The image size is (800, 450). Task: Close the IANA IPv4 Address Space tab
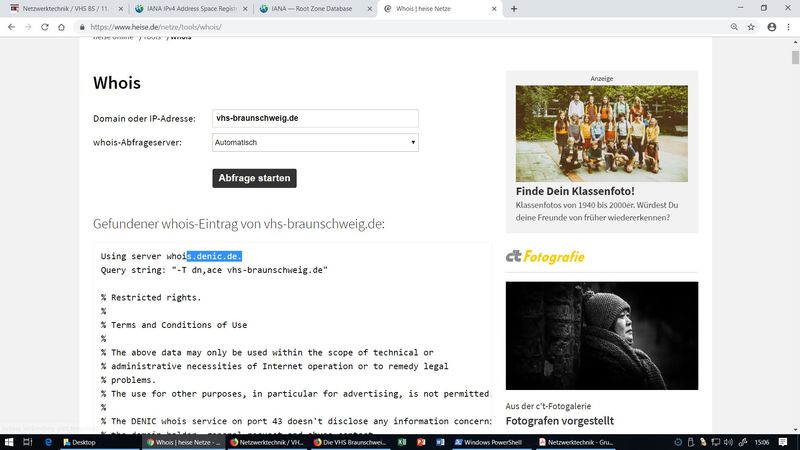245,9
